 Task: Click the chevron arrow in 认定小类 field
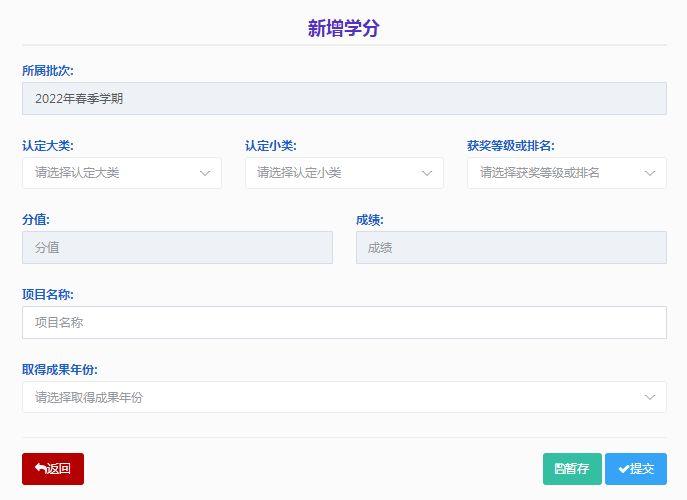(427, 173)
